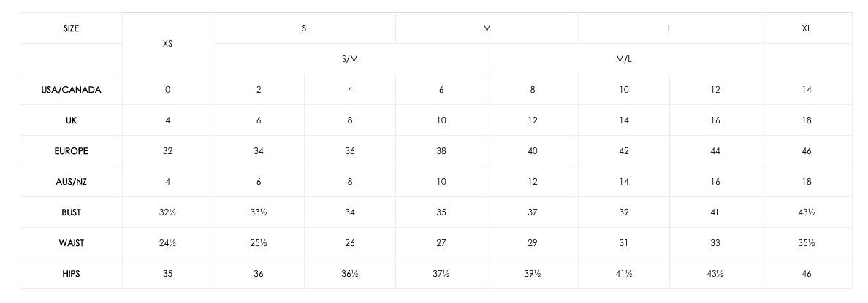Click the AUS/NZ row label
868x303 pixels.
72,182
